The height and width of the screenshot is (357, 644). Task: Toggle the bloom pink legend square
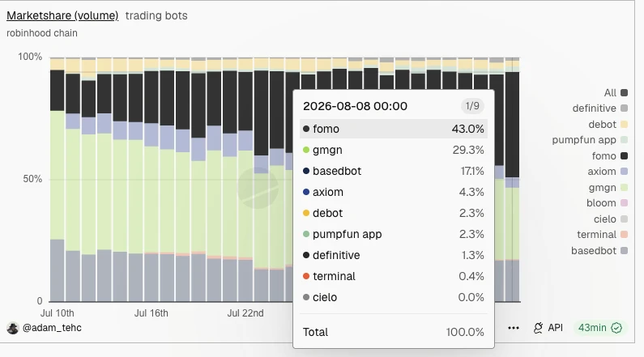pos(624,203)
